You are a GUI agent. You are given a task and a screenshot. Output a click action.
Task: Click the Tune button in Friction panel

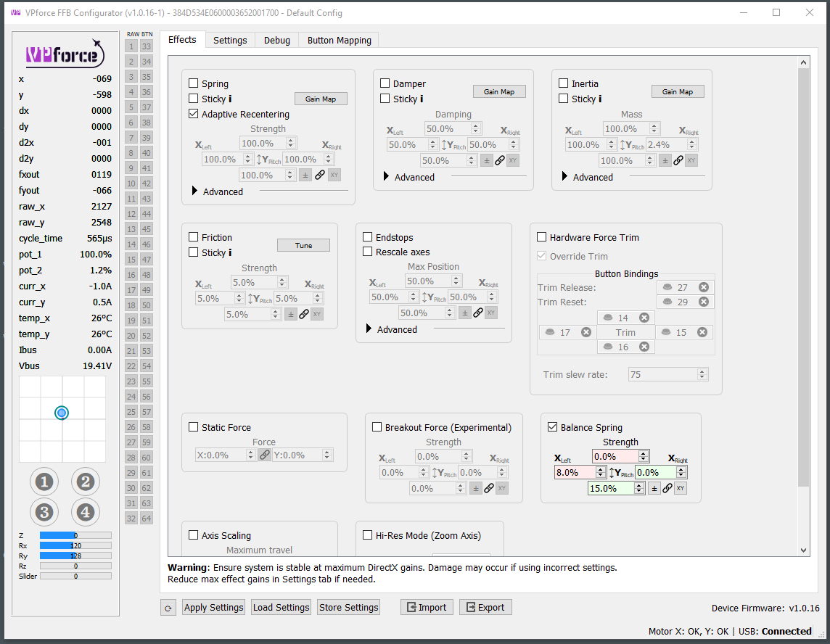pyautogui.click(x=303, y=245)
